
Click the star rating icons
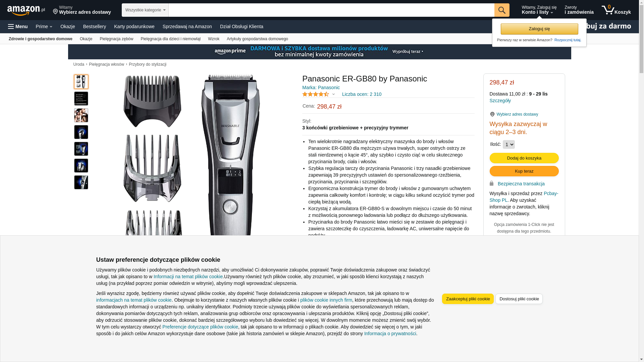pyautogui.click(x=316, y=94)
